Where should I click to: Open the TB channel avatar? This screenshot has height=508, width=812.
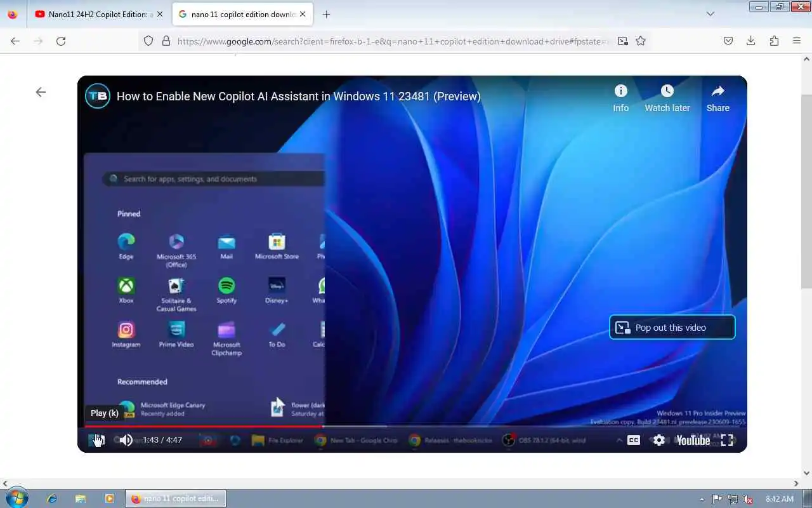(x=98, y=96)
